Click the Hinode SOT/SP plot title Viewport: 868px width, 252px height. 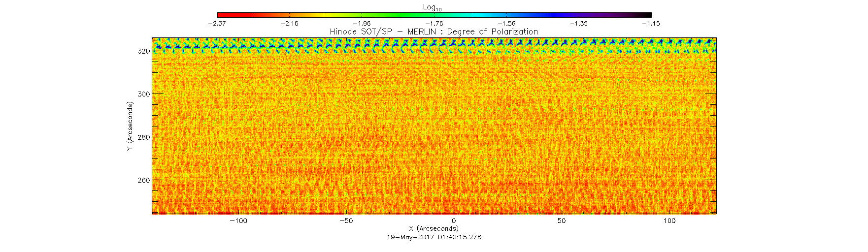(x=434, y=31)
